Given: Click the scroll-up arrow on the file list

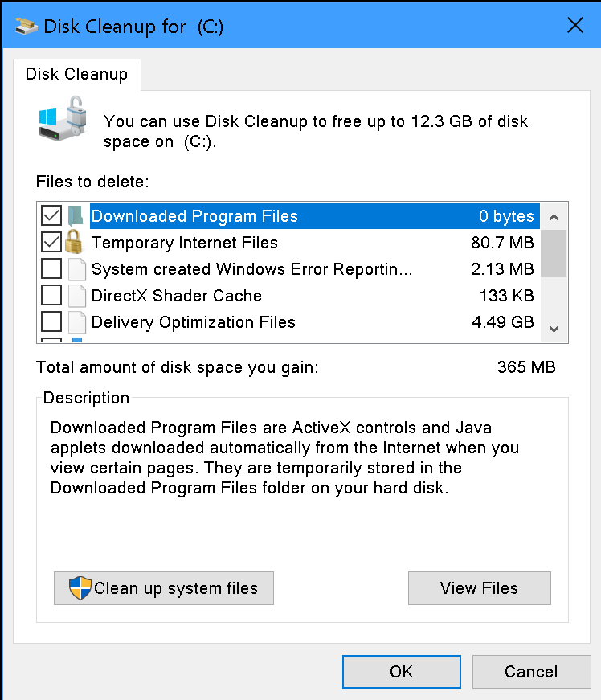Looking at the screenshot, I should point(554,216).
